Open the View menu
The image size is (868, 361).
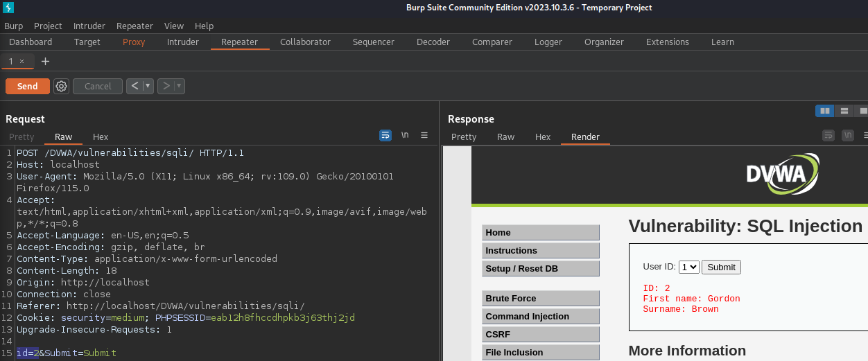174,26
